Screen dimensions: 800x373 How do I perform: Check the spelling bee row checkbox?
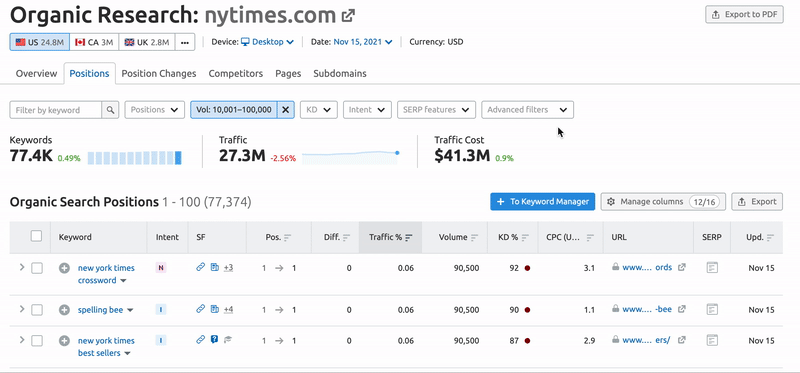37,310
